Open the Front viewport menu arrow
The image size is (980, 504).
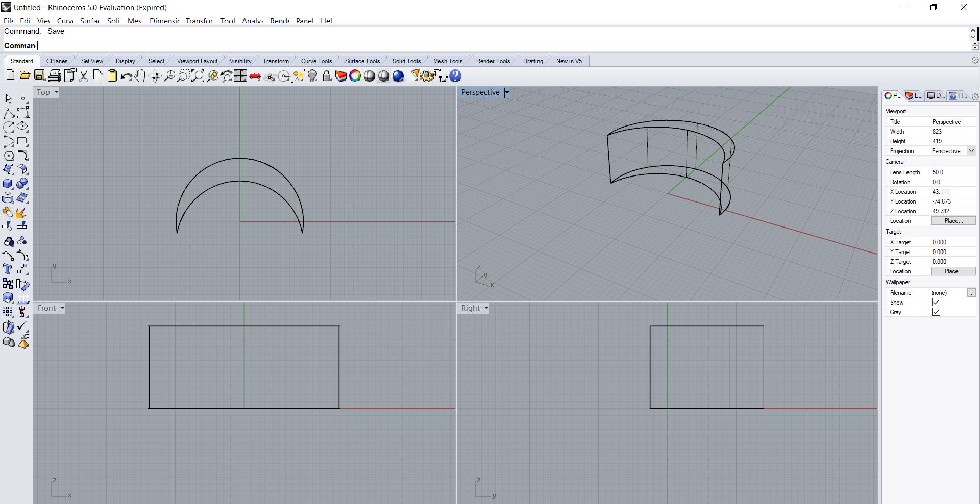62,308
